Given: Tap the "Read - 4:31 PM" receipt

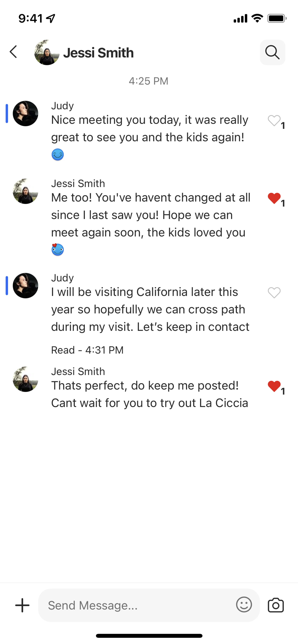Looking at the screenshot, I should point(87,350).
